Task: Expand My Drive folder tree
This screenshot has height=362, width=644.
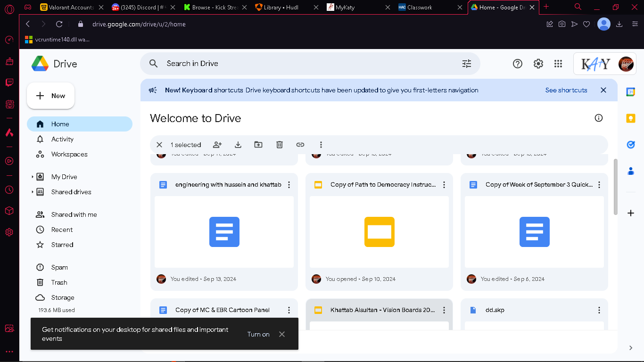Action: click(33, 177)
